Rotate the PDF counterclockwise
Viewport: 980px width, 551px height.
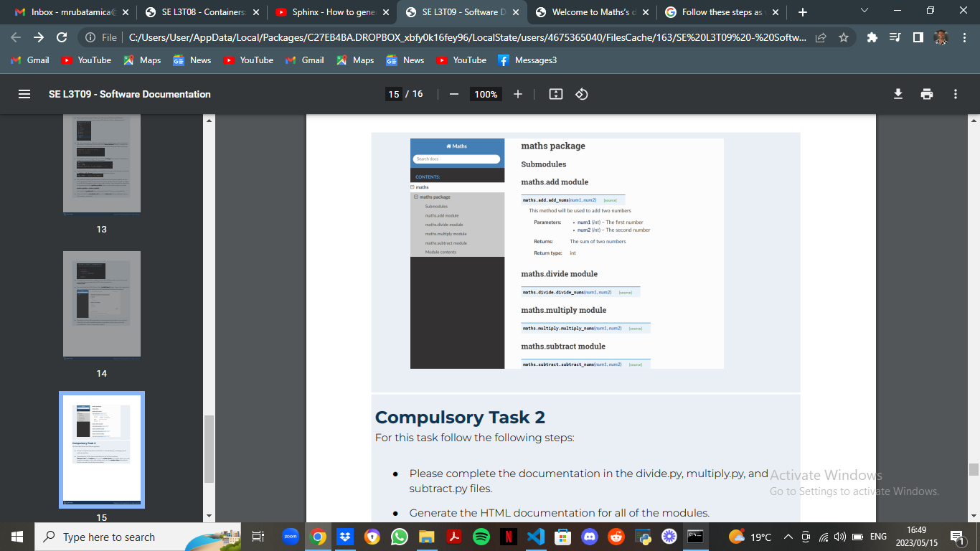pyautogui.click(x=581, y=93)
